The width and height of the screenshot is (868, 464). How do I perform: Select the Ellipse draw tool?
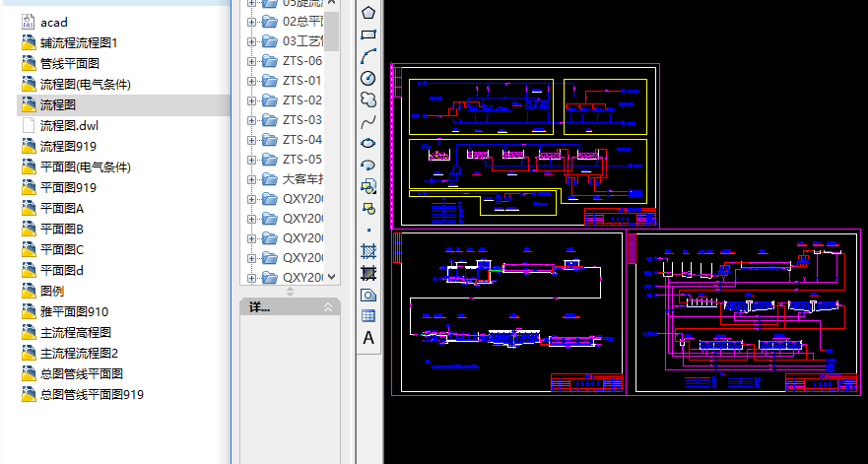[368, 143]
